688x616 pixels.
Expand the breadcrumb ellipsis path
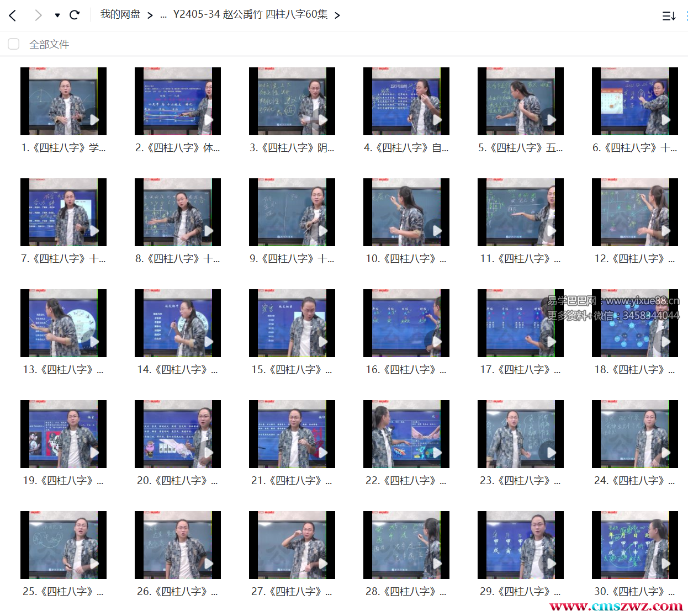pos(163,15)
